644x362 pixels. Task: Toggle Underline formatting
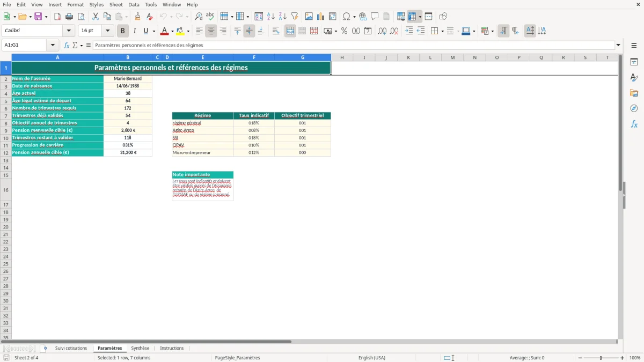(145, 31)
